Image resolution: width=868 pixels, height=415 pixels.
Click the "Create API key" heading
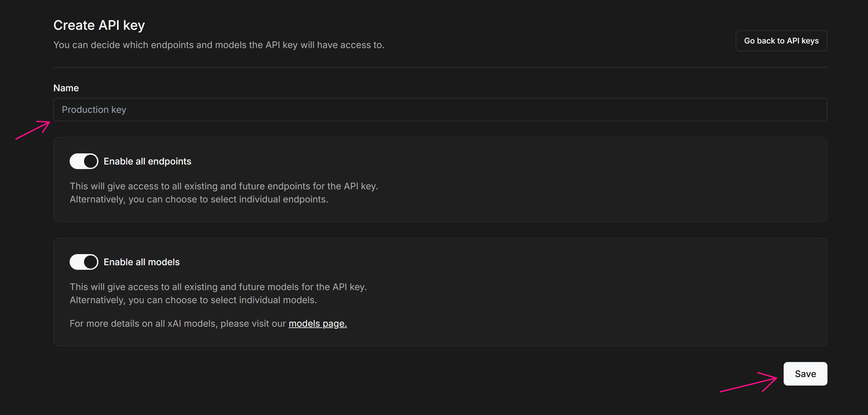99,25
